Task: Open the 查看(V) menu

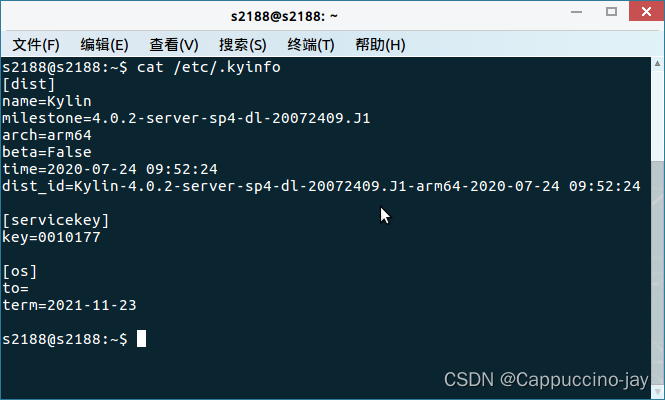Action: pyautogui.click(x=174, y=45)
